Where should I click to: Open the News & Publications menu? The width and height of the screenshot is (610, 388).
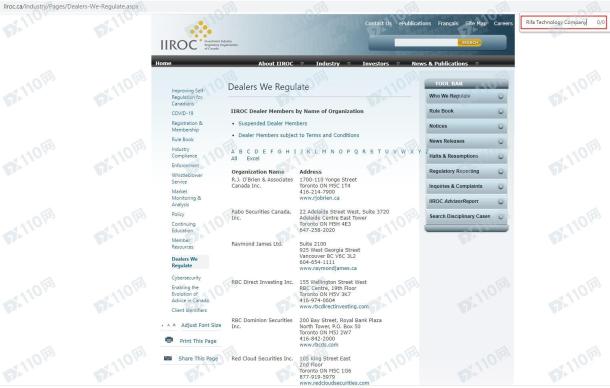click(x=440, y=63)
